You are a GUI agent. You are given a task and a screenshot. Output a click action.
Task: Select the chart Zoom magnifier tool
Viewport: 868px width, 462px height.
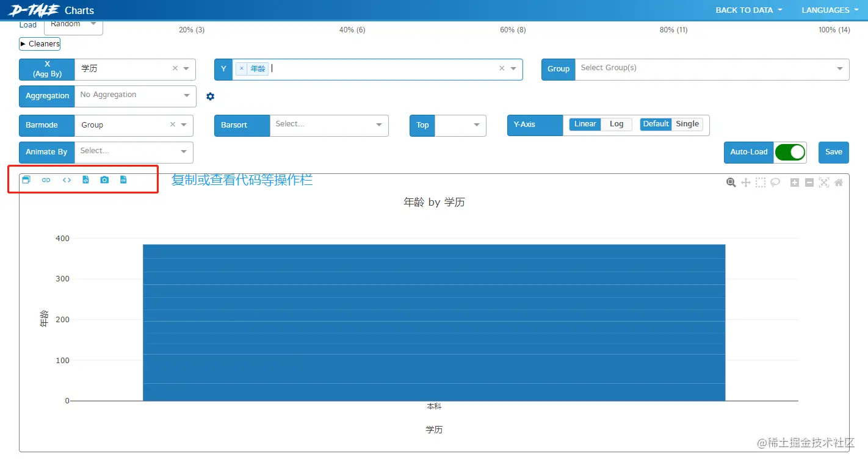731,182
